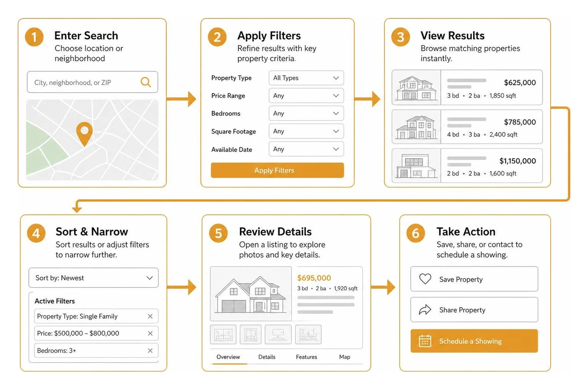Select the $625,000 price text

click(x=520, y=83)
